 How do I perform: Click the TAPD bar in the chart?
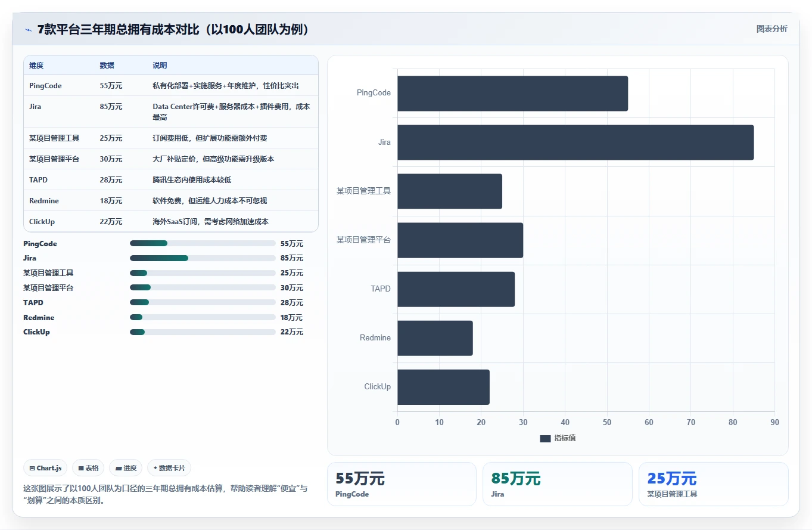point(456,289)
